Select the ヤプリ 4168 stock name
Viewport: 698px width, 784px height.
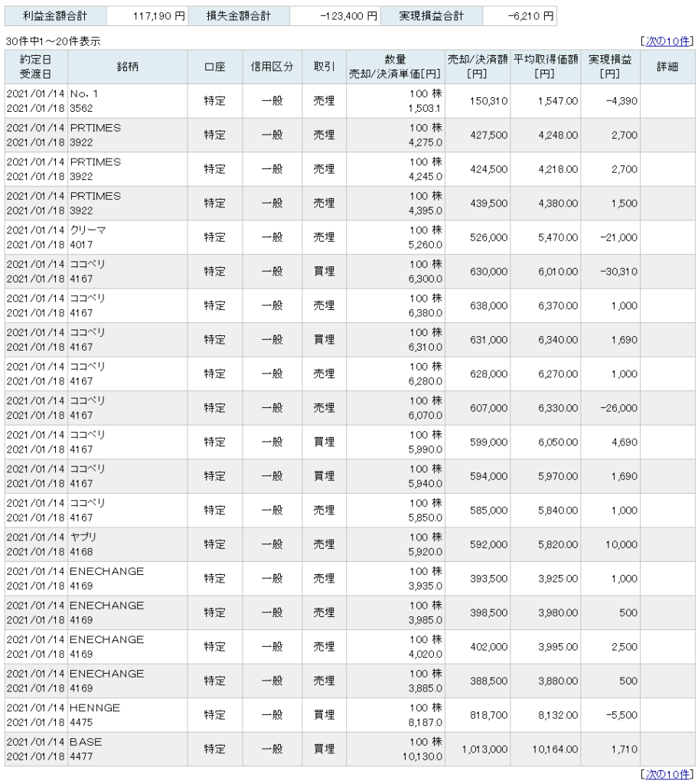pos(83,544)
